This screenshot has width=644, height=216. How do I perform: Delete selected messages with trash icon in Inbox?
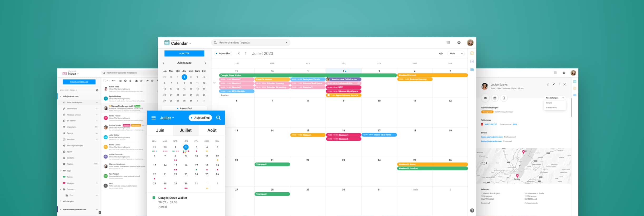tap(130, 81)
